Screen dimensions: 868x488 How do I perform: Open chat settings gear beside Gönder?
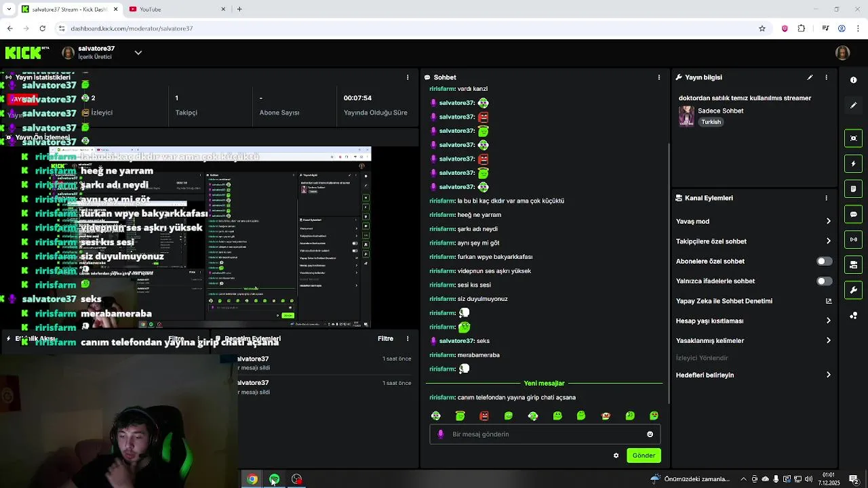tap(616, 455)
